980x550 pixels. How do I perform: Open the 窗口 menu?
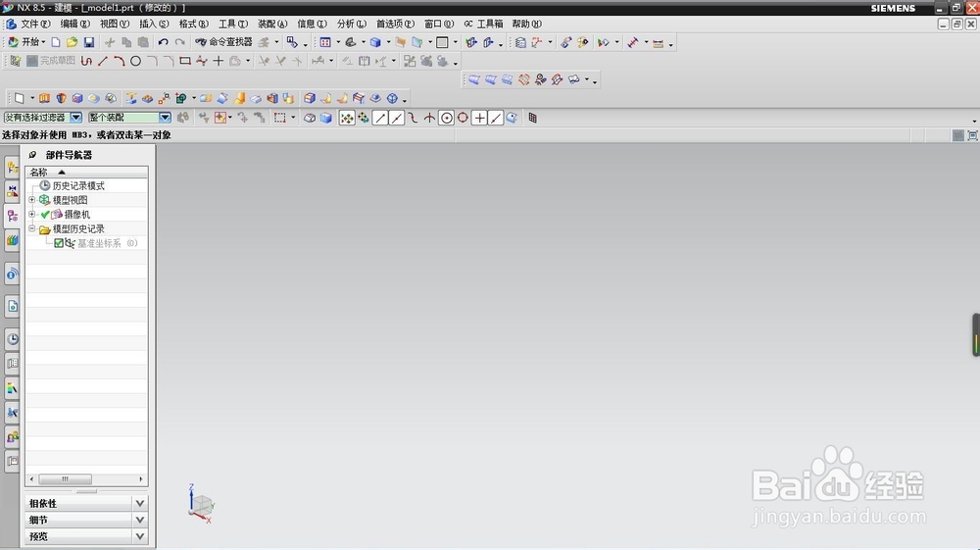[439, 24]
